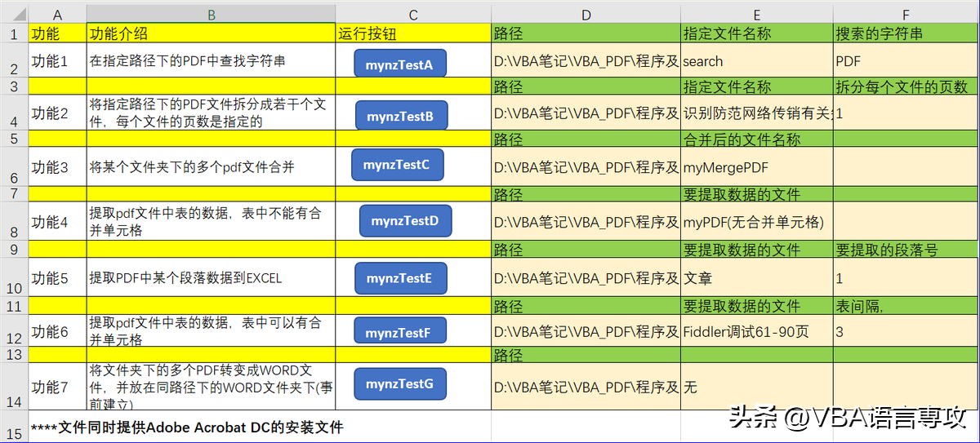
Task: Select the 功能5 cell
Action: pos(57,277)
